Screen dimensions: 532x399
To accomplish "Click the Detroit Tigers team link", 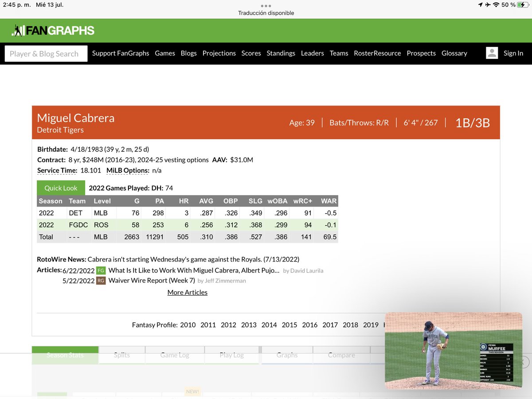I will point(60,130).
